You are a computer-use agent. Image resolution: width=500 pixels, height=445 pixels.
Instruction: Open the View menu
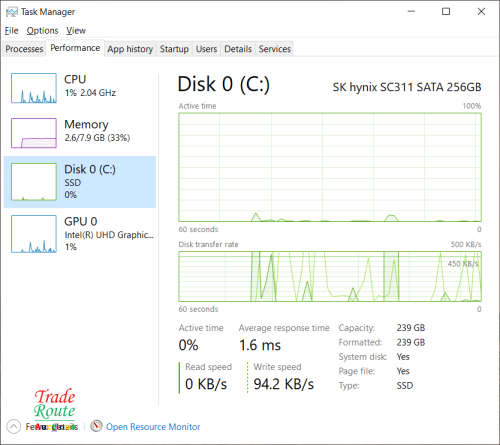[76, 31]
